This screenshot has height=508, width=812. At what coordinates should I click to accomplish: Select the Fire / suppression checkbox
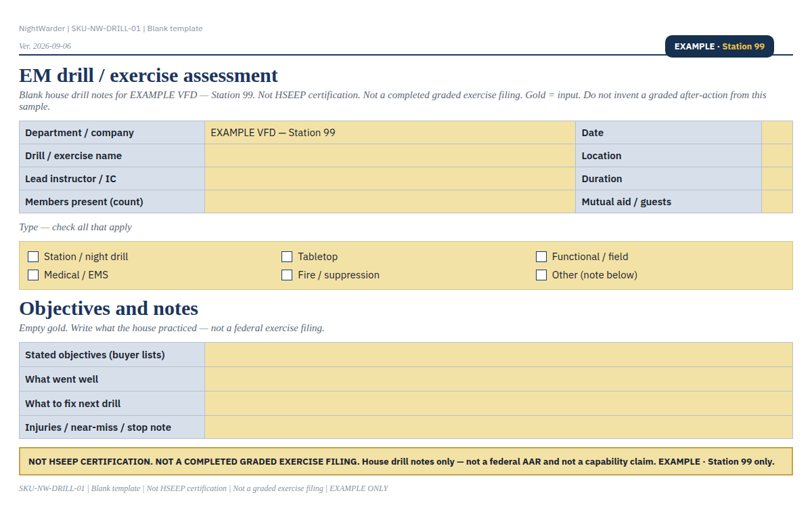(x=287, y=275)
